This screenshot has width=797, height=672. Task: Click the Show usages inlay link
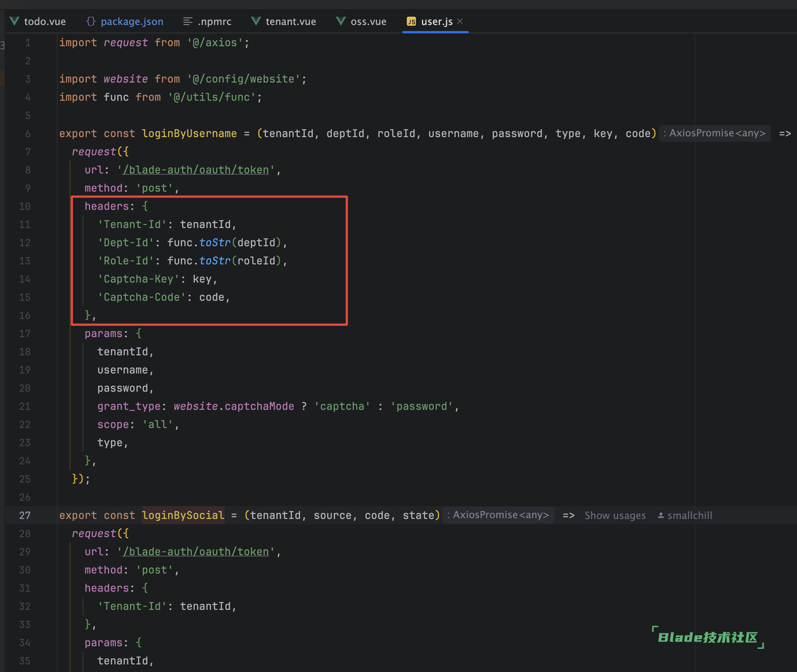click(x=615, y=516)
